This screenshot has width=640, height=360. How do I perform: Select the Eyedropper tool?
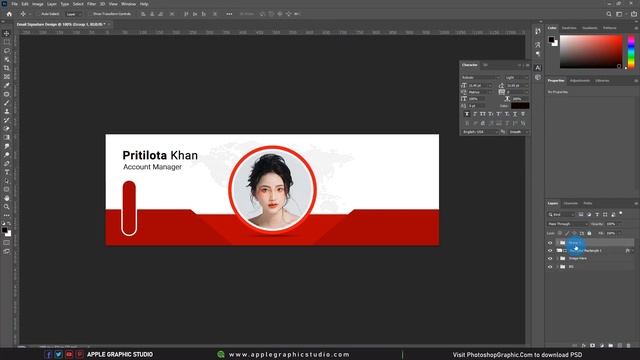click(x=7, y=85)
